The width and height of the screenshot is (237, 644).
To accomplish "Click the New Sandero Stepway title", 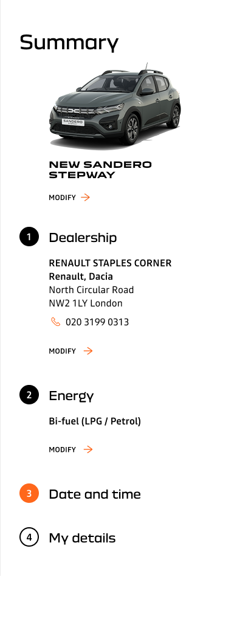I will coord(100,170).
